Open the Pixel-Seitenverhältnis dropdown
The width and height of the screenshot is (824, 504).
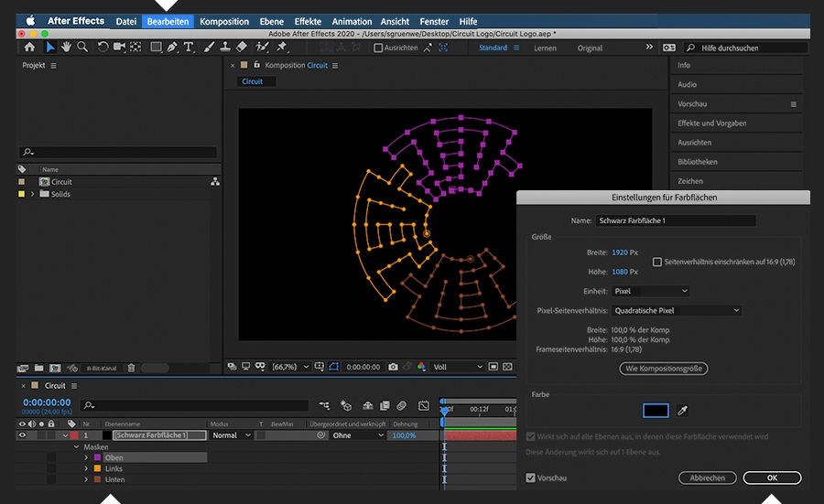coord(676,311)
